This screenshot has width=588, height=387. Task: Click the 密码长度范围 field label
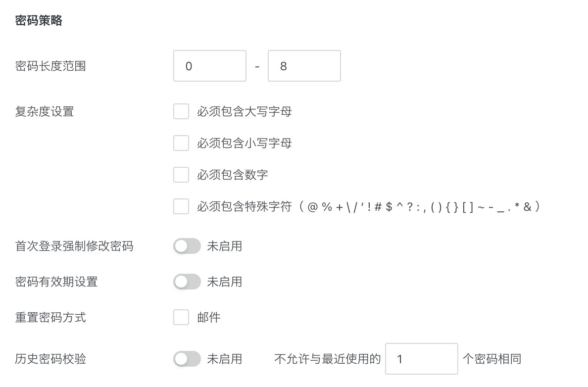pos(50,66)
